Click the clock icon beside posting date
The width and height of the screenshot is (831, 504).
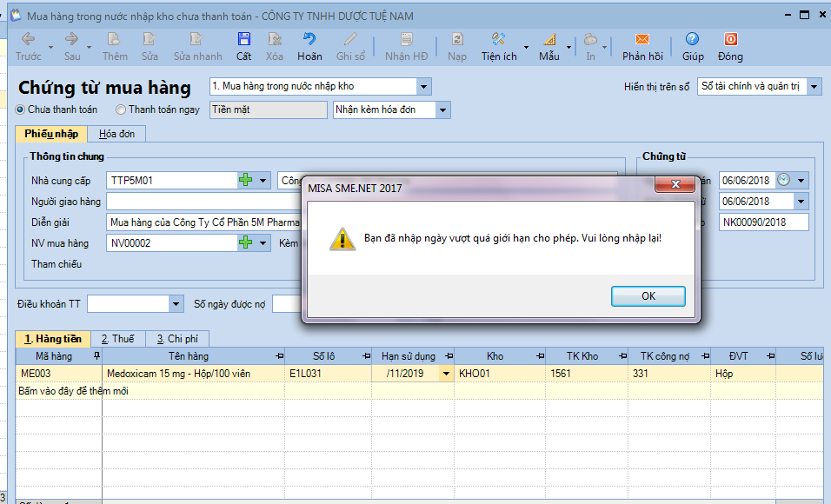pyautogui.click(x=784, y=180)
